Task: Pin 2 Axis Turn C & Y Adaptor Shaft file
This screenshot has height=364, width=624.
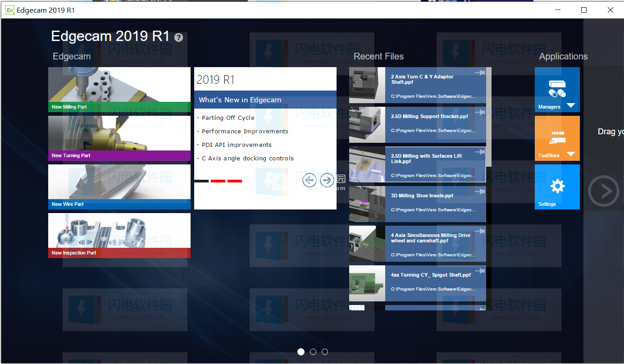Action: 480,72
